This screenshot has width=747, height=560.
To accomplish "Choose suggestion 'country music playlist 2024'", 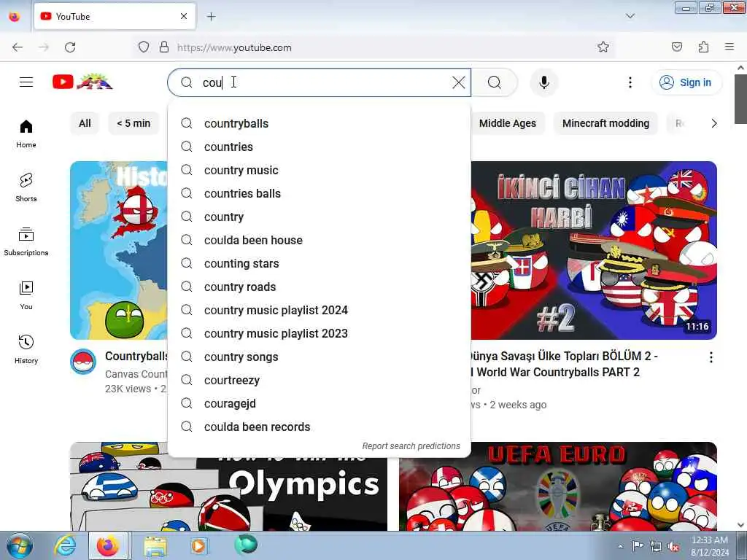I will pos(320,310).
